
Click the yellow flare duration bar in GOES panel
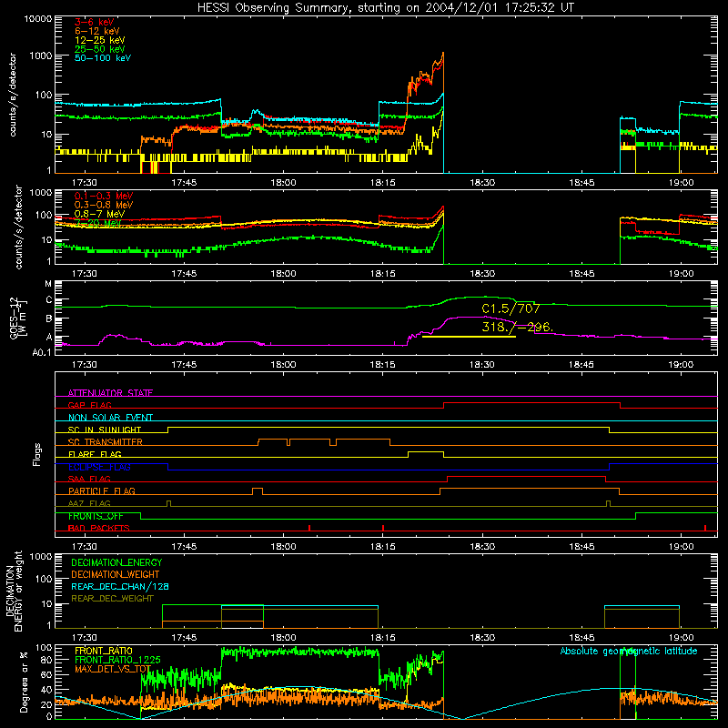click(469, 337)
